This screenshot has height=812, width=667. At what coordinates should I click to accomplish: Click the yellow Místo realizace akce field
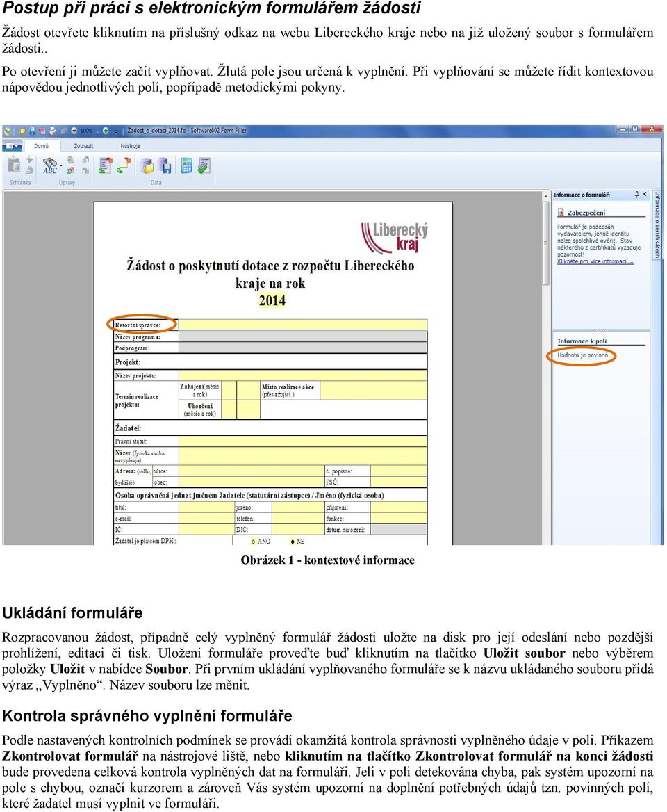(374, 391)
